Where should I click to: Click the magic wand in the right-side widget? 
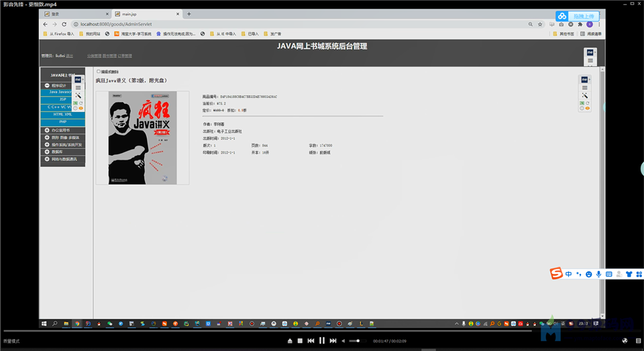click(584, 95)
